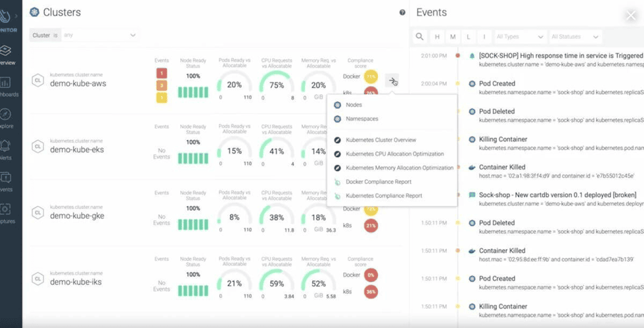The height and width of the screenshot is (328, 644).
Task: Click the yellow events badge for demo-kube-aws
Action: [162, 97]
